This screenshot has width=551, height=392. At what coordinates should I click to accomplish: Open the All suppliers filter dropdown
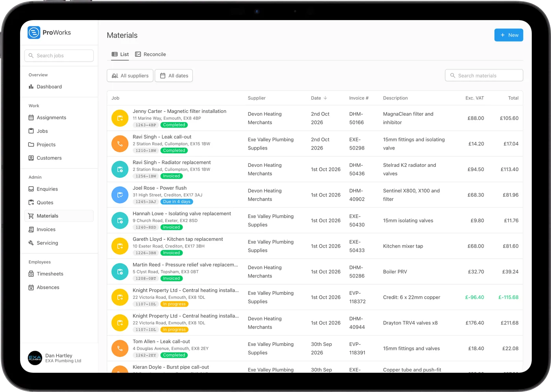click(x=130, y=76)
